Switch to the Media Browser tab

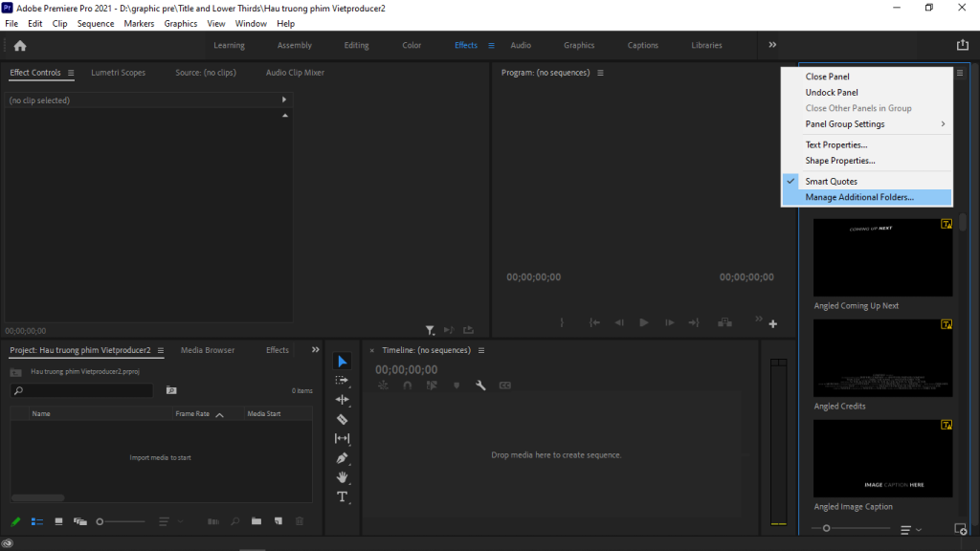click(207, 350)
